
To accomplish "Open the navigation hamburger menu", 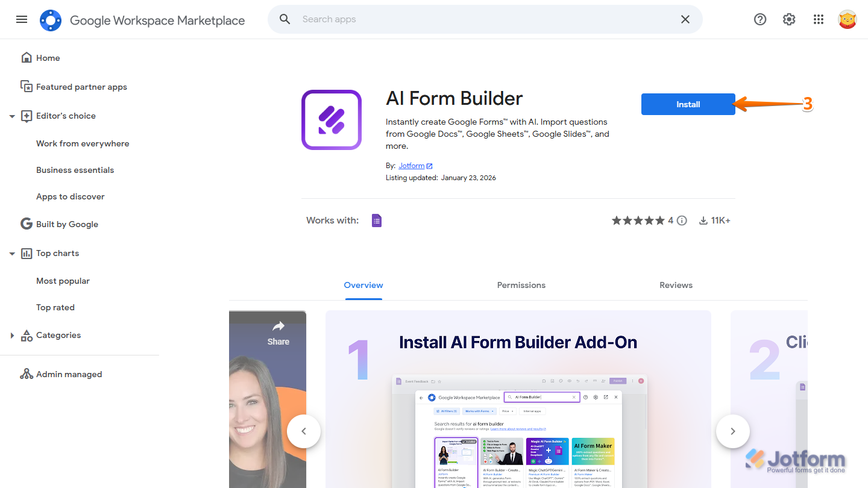I will (x=22, y=19).
